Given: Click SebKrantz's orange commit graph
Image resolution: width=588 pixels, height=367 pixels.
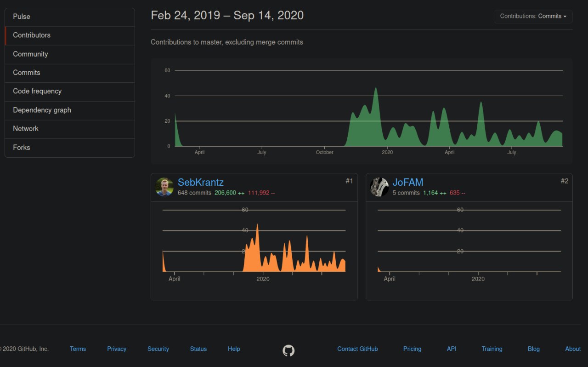Looking at the screenshot, I should coord(254,241).
